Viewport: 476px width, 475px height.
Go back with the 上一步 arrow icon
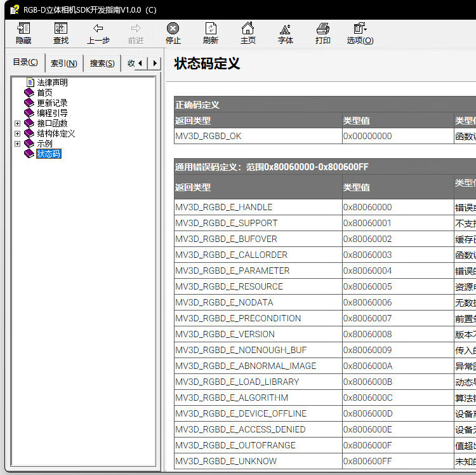[98, 29]
